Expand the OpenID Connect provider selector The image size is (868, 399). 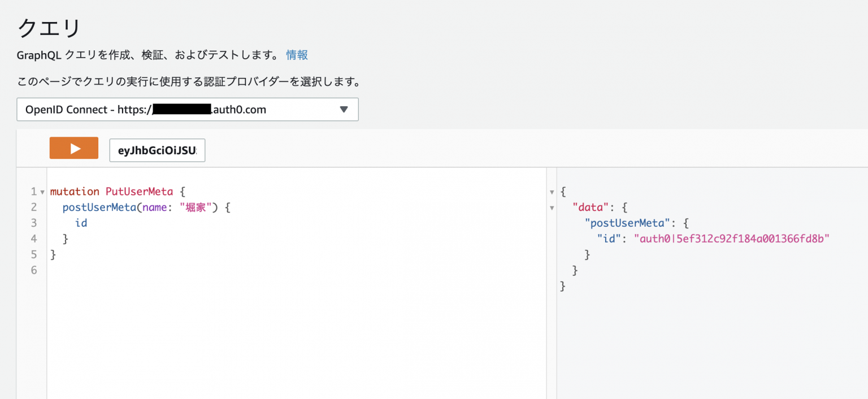click(186, 109)
